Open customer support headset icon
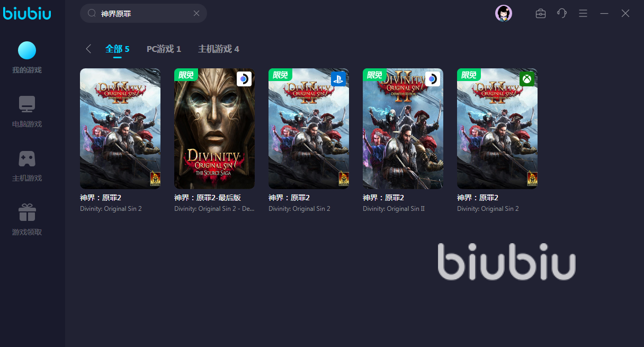The image size is (644, 347). coord(562,13)
